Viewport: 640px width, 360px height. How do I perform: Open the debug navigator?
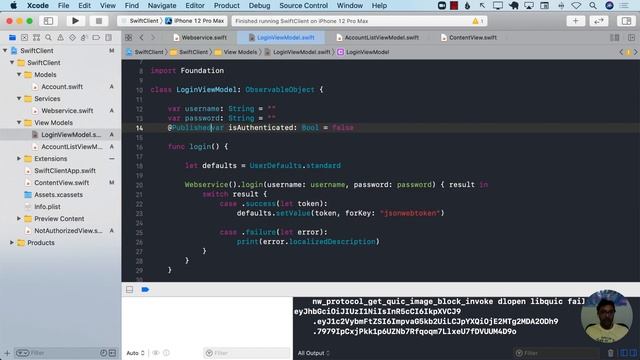click(x=84, y=38)
